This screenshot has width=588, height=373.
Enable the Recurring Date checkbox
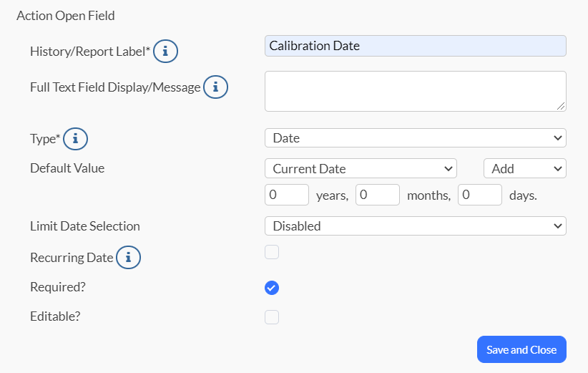[272, 252]
